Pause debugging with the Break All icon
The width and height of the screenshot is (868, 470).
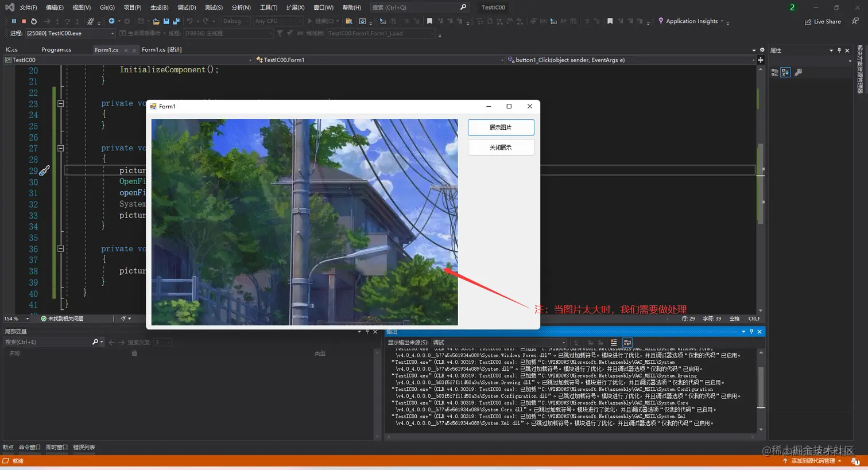pos(14,21)
